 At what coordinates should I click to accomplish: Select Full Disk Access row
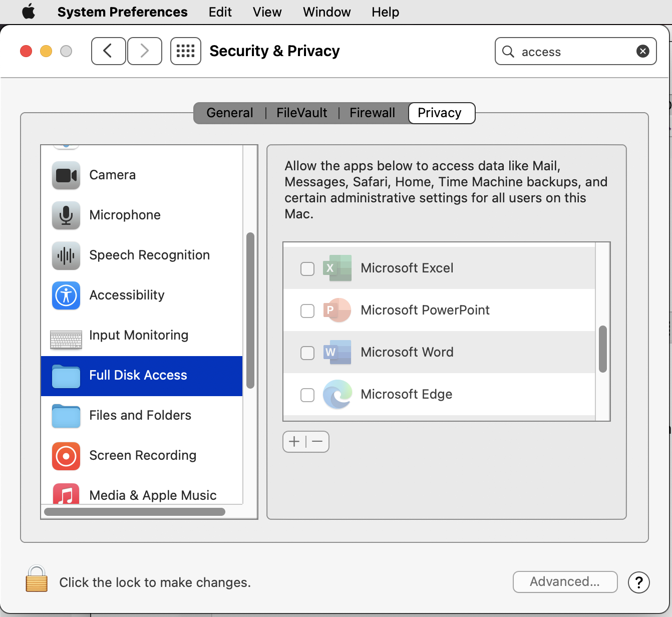tap(142, 376)
